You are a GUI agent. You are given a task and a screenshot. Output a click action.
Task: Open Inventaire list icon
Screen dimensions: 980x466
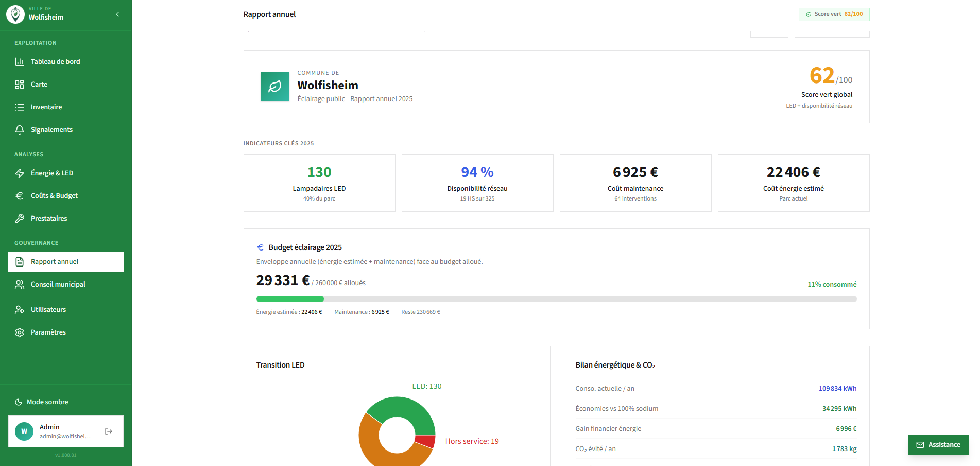20,107
